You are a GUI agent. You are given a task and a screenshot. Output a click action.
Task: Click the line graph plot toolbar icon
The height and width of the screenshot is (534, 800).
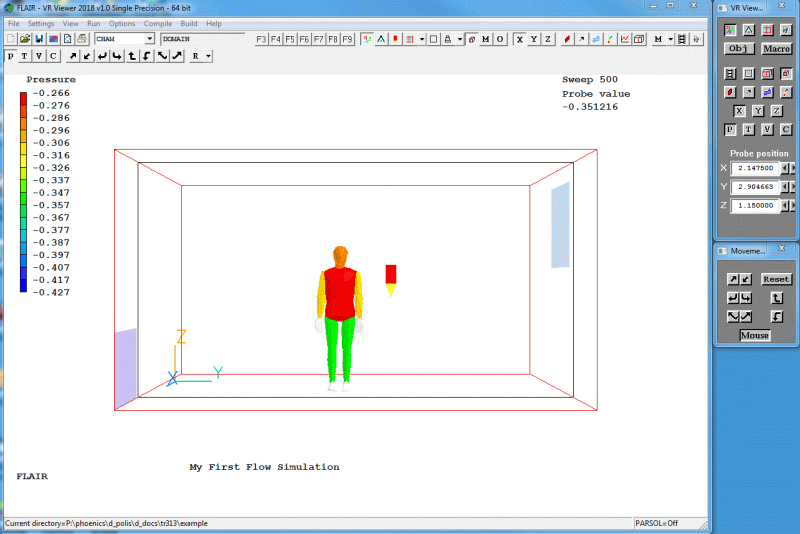(x=624, y=39)
